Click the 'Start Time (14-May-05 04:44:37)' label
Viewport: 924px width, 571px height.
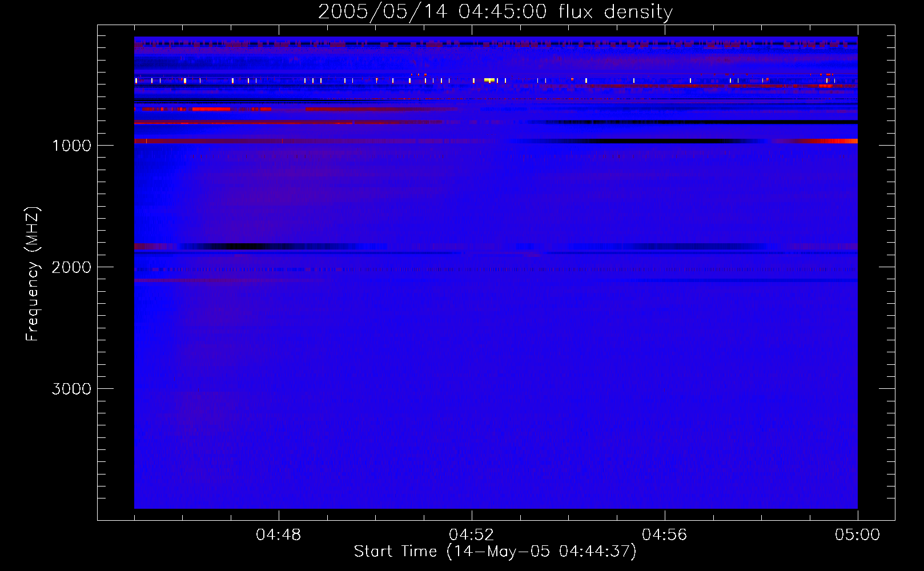point(495,551)
